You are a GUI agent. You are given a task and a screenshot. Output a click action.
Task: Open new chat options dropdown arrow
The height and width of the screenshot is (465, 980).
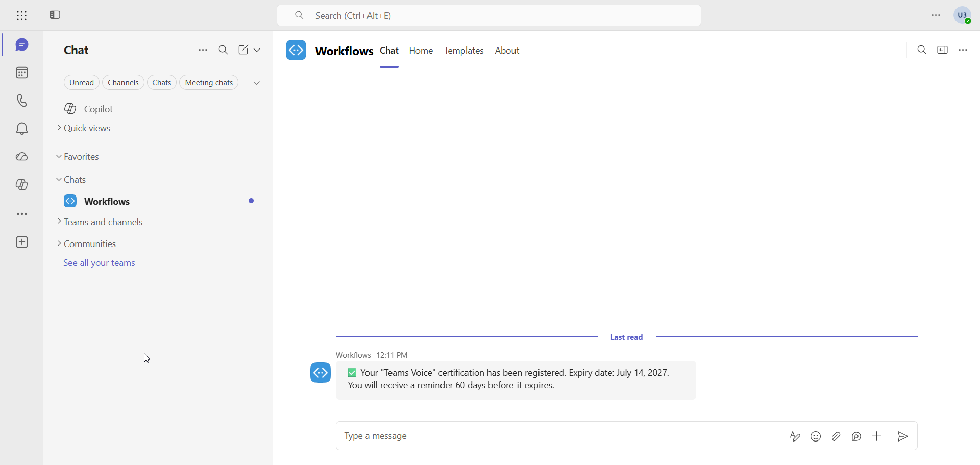tap(257, 51)
